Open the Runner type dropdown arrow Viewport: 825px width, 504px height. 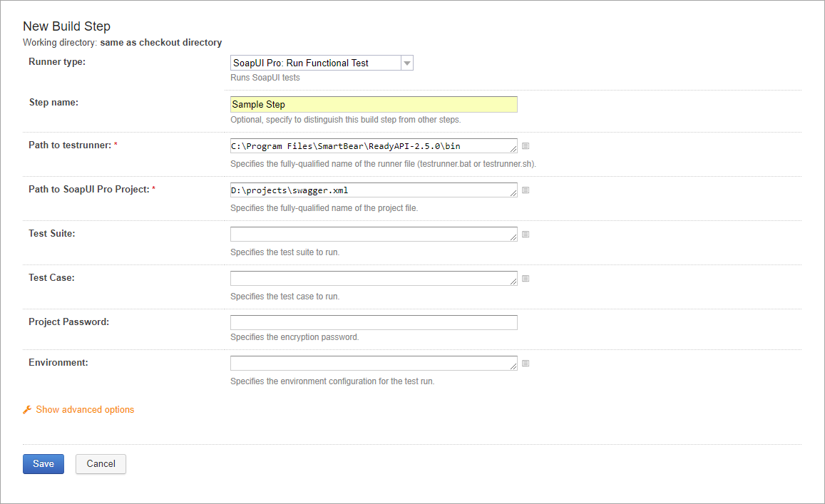coord(406,63)
